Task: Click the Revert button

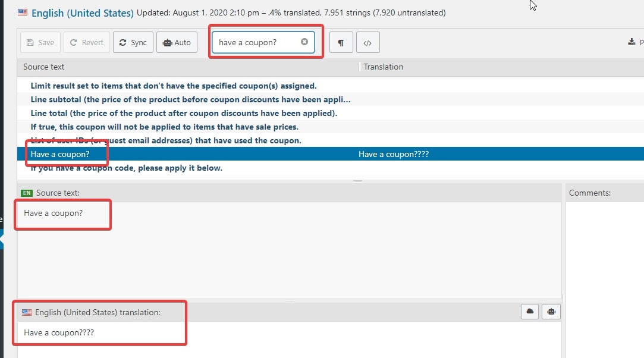Action: (x=87, y=42)
